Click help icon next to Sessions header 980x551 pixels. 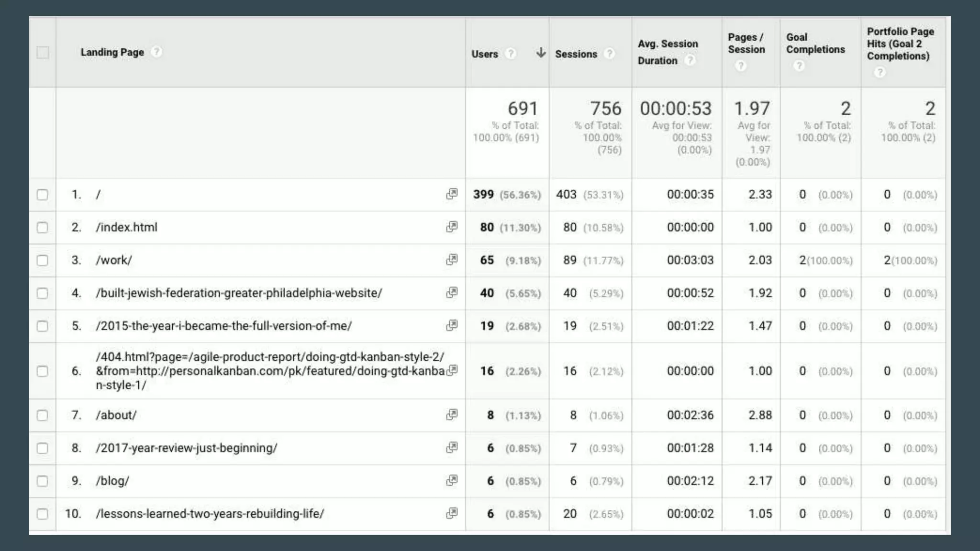[x=609, y=54]
